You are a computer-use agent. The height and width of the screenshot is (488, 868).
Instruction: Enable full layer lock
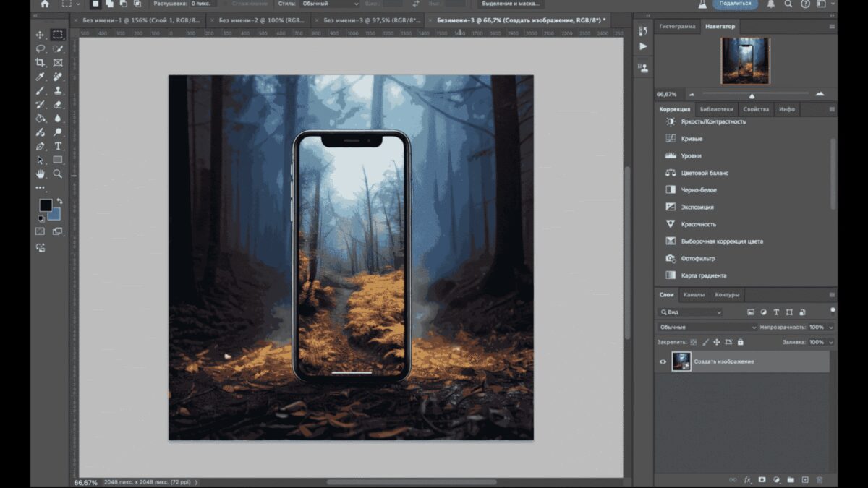740,342
